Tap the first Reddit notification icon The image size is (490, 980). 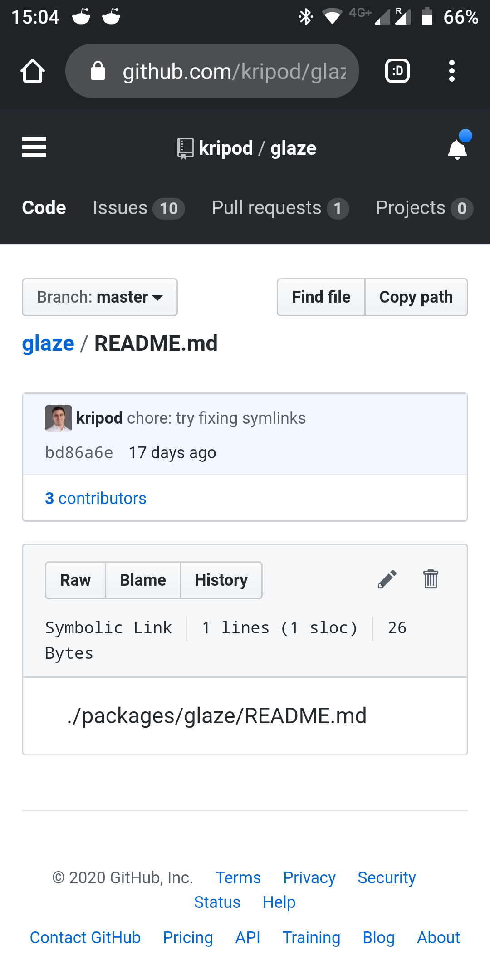click(x=81, y=17)
